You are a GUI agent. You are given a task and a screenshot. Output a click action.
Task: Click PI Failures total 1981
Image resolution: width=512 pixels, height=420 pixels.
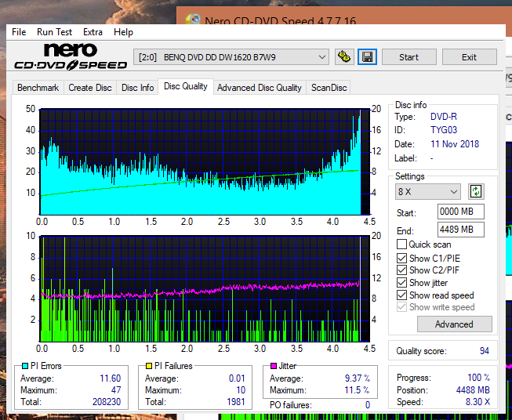[236, 401]
